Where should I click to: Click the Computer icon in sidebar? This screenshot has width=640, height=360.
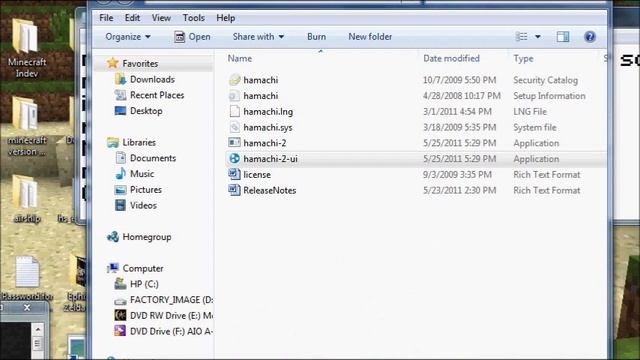tap(113, 268)
